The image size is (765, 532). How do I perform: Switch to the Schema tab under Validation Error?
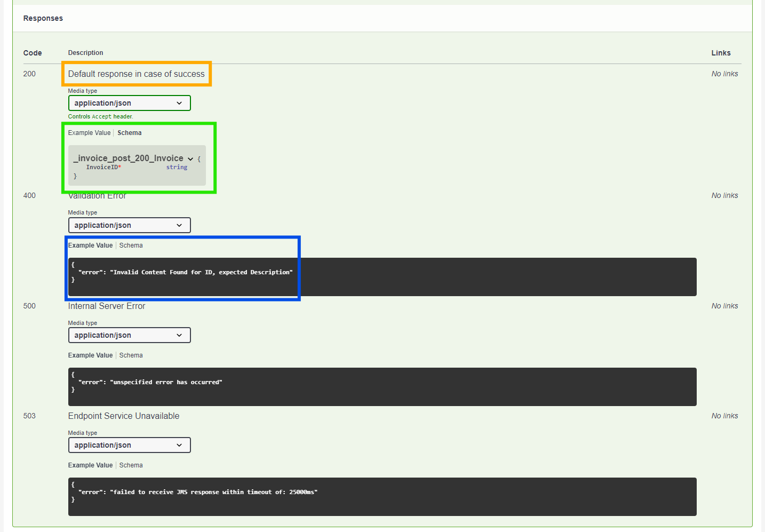131,245
